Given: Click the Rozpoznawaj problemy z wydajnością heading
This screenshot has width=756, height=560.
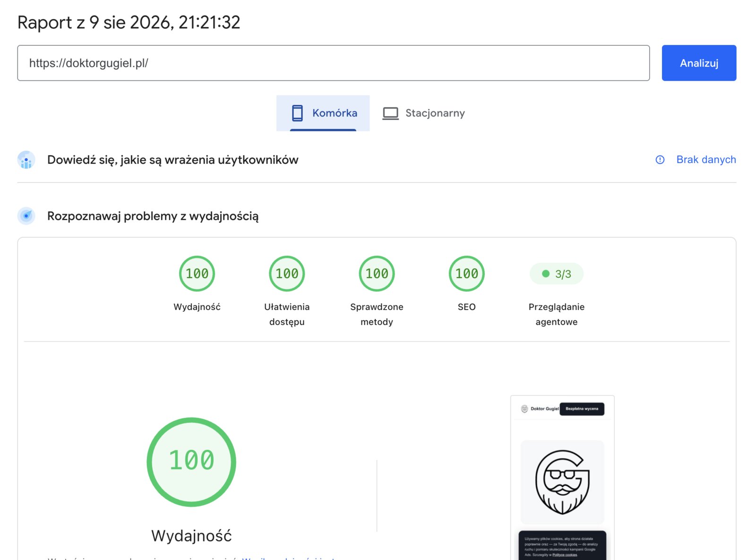Looking at the screenshot, I should tap(153, 216).
